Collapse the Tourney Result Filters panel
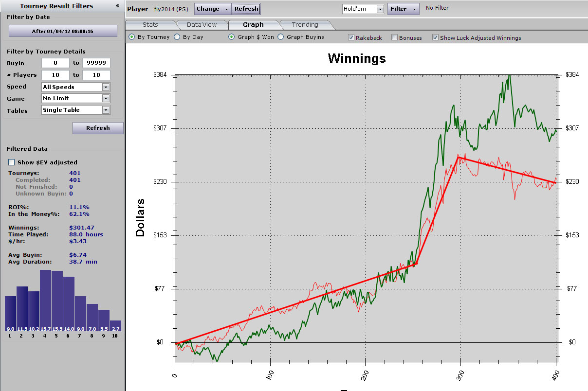Viewport: 588px width, 391px height. tap(117, 6)
